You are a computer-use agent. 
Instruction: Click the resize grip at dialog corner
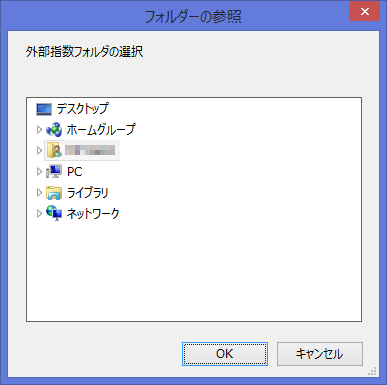[373, 371]
